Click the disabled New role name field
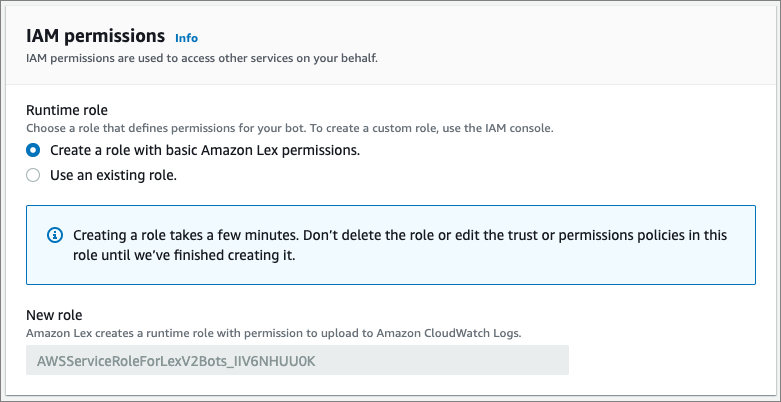Image resolution: width=781 pixels, height=402 pixels. tap(297, 360)
